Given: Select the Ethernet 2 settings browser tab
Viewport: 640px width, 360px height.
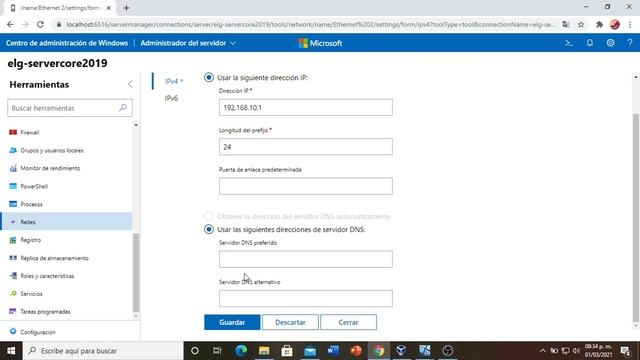Looking at the screenshot, I should click(60, 8).
